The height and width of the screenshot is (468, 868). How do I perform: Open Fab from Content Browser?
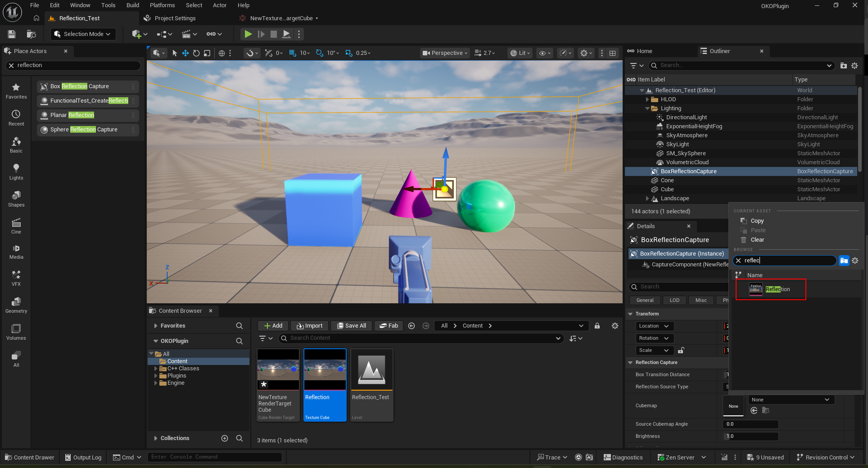389,326
